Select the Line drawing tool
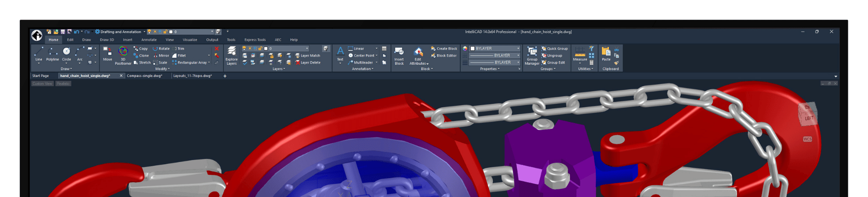This screenshot has width=868, height=197. (x=39, y=54)
